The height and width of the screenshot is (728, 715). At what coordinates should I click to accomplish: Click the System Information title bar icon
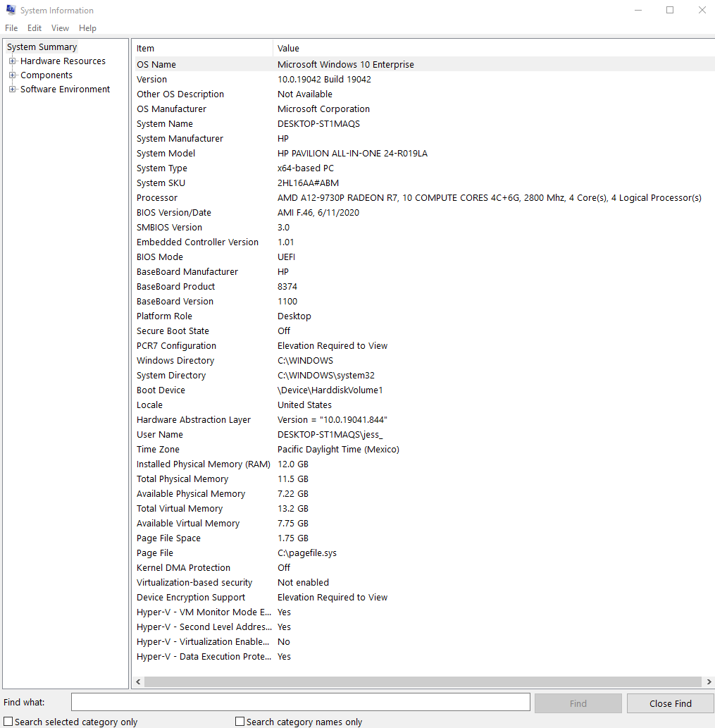tap(11, 10)
